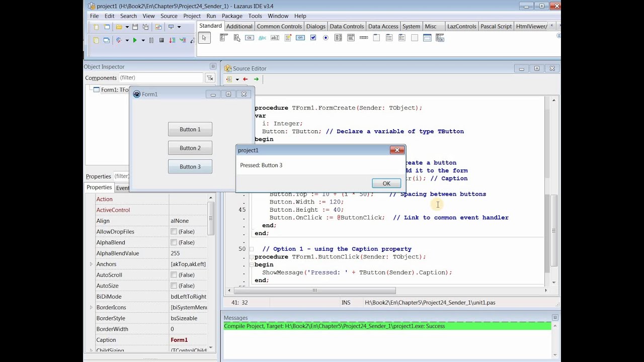
Task: Click Button 2 on Form1
Action: pyautogui.click(x=190, y=148)
